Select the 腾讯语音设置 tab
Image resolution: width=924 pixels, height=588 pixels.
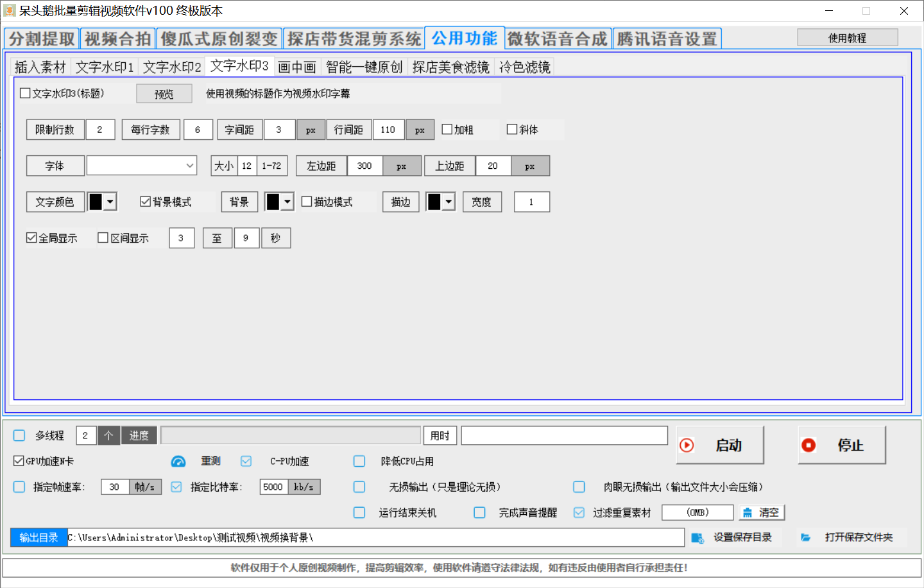[x=667, y=39]
